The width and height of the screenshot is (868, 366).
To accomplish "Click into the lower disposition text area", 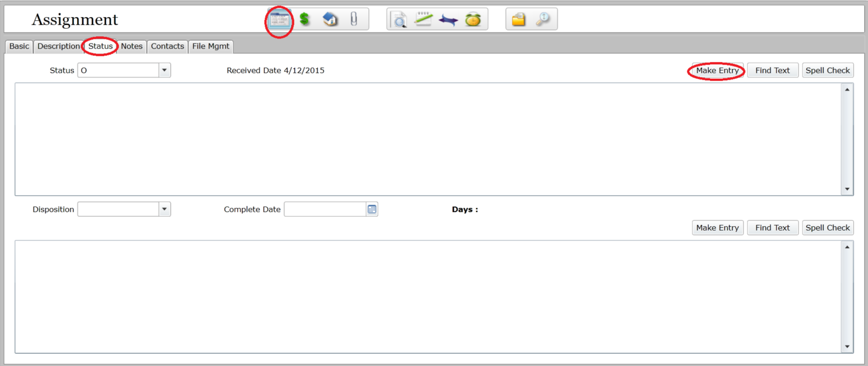I will coord(428,297).
